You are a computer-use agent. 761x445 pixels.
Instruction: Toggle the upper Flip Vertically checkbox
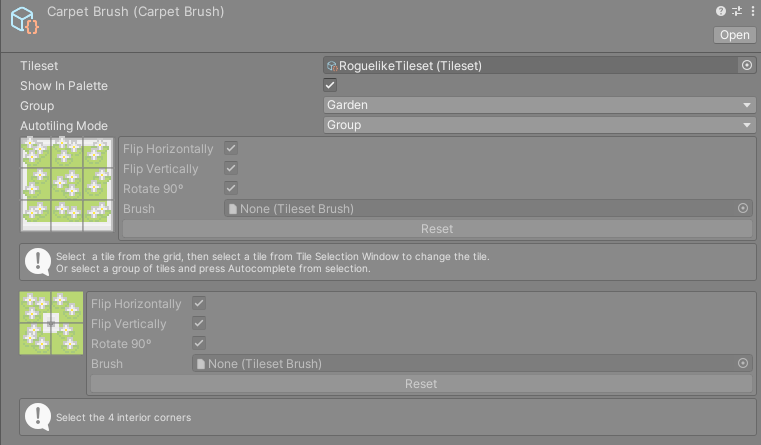pyautogui.click(x=231, y=168)
